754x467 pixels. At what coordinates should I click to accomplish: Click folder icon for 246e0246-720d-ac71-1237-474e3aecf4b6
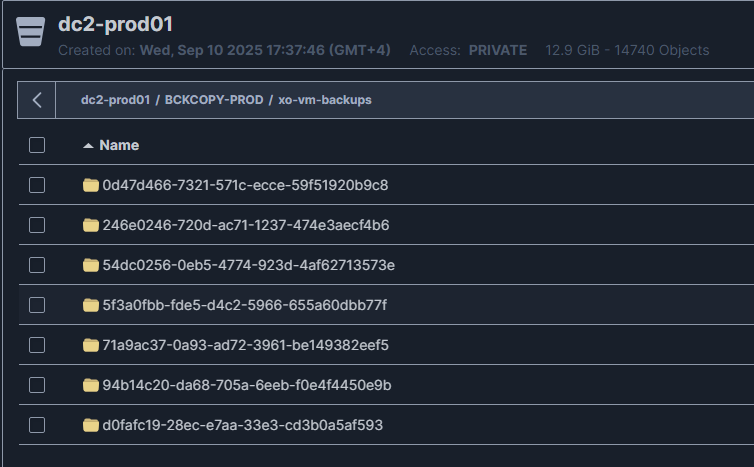pos(91,225)
